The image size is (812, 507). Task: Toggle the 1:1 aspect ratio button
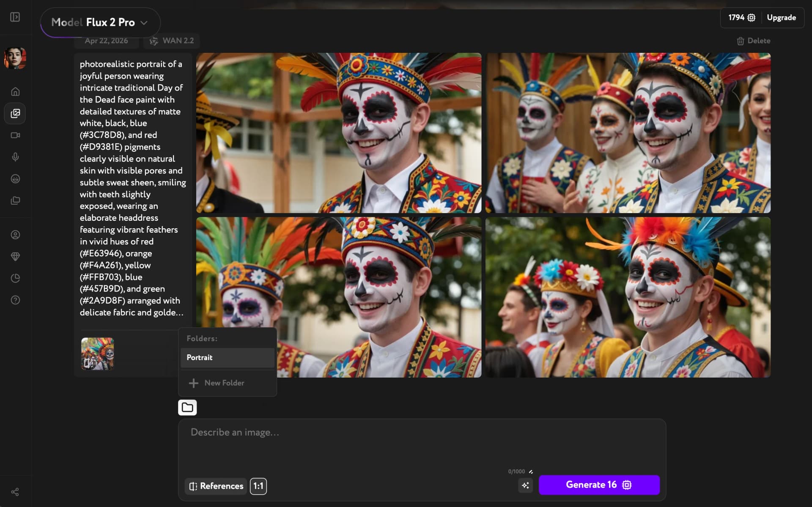258,486
